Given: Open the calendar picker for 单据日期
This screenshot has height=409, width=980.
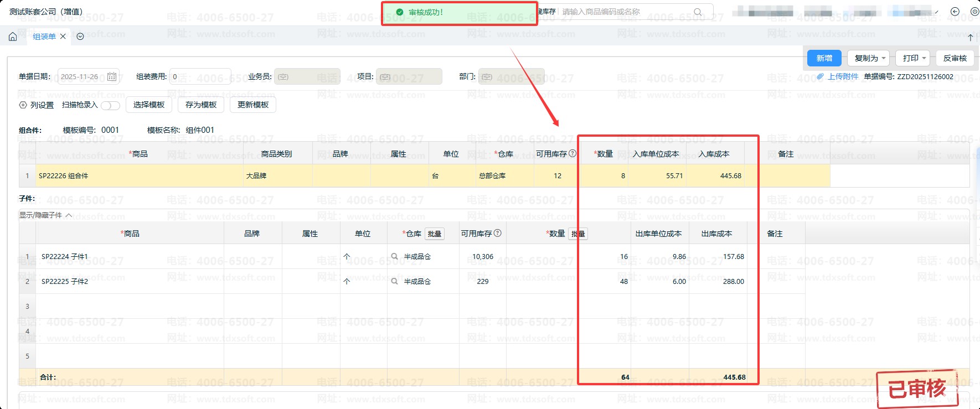Looking at the screenshot, I should point(112,77).
